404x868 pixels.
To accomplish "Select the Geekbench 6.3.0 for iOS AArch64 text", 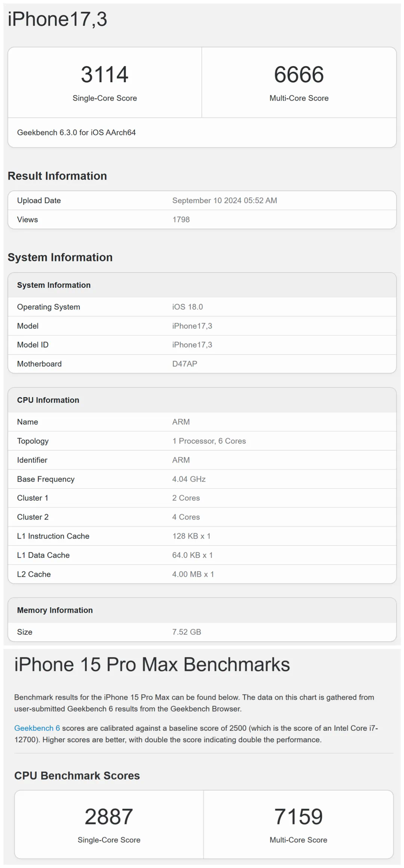I will click(76, 132).
